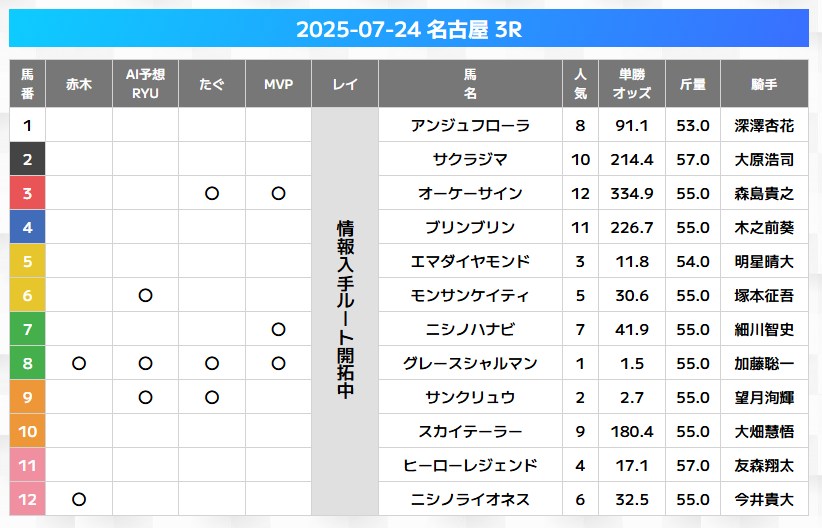
Task: Select horse name サンクリュウ
Action: tap(470, 397)
